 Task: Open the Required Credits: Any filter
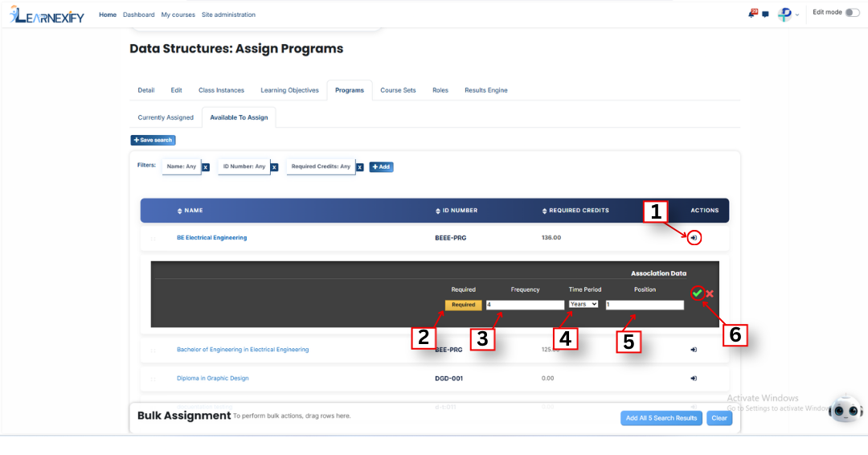coord(321,166)
